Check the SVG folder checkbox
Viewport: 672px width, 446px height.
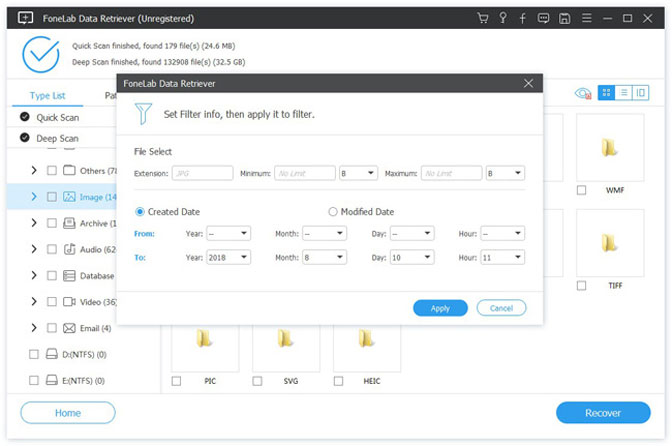[257, 381]
